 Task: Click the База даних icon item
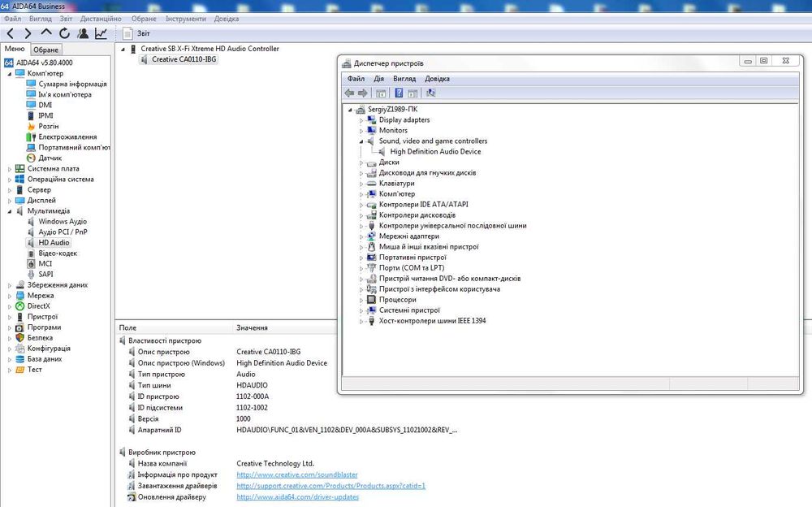click(x=19, y=359)
